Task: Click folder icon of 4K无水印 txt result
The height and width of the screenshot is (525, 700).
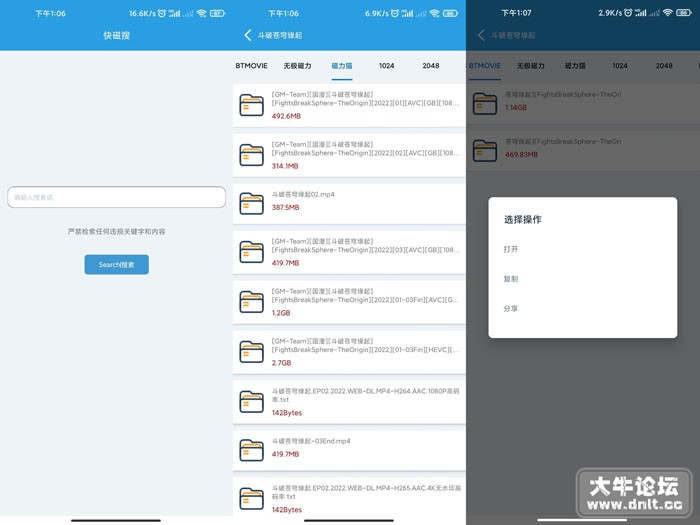Action: pyautogui.click(x=251, y=498)
